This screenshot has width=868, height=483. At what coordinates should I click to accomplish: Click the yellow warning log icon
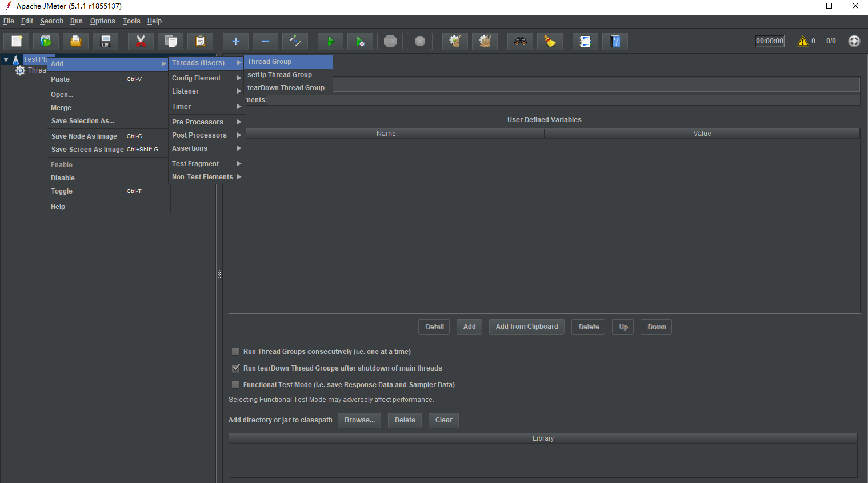click(x=803, y=41)
